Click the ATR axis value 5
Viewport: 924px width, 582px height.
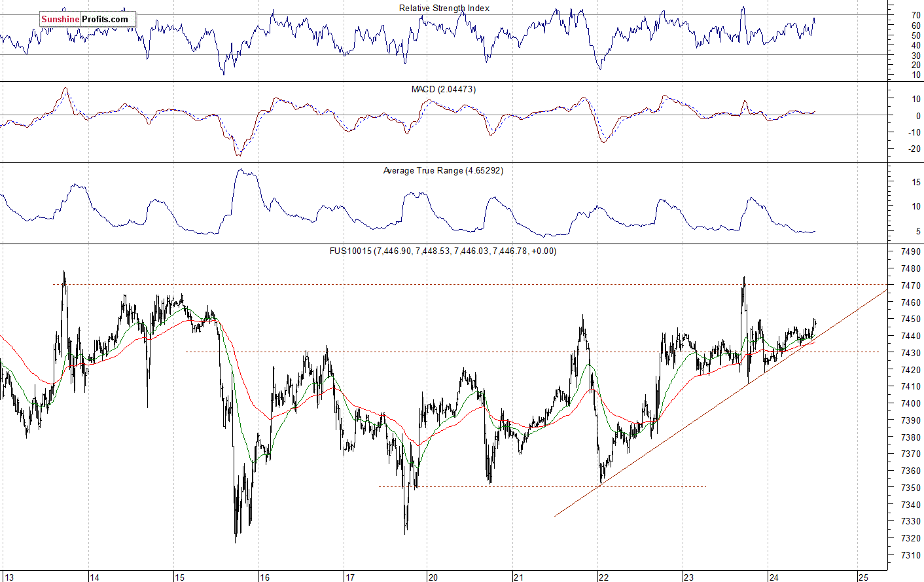point(919,232)
